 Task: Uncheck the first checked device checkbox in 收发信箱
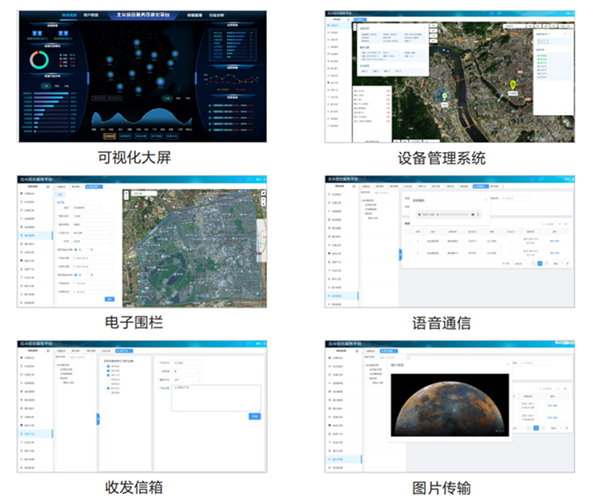pyautogui.click(x=108, y=366)
